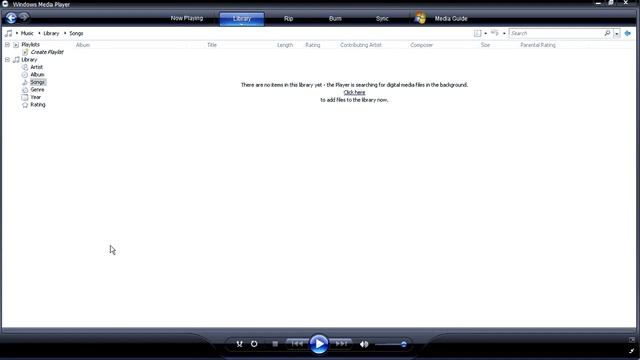Select Album in the library tree
Viewport: 640px width, 360px height.
point(37,75)
